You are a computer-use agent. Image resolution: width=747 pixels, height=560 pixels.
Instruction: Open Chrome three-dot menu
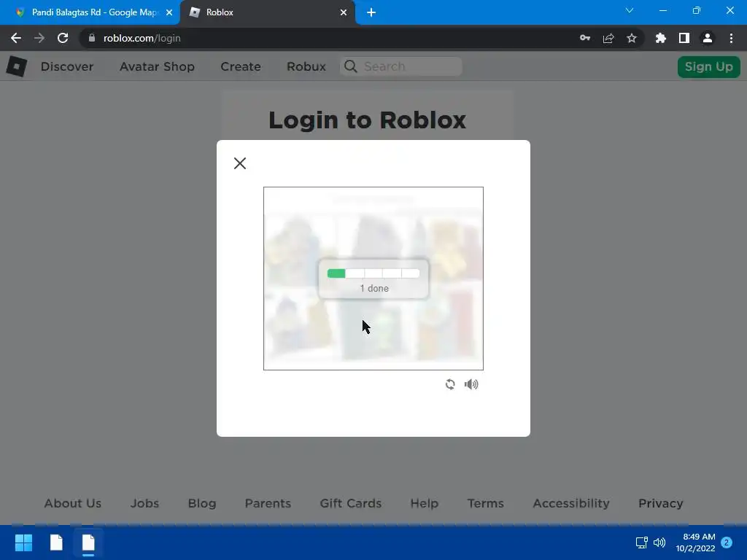[731, 38]
